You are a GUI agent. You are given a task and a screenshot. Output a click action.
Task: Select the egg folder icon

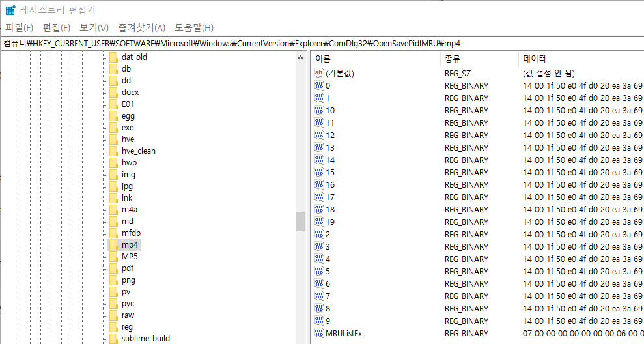[x=114, y=116]
